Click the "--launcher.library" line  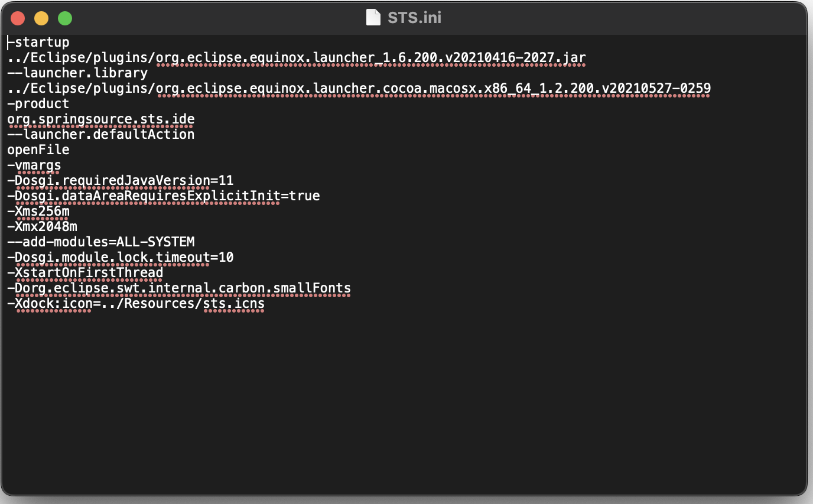[77, 73]
